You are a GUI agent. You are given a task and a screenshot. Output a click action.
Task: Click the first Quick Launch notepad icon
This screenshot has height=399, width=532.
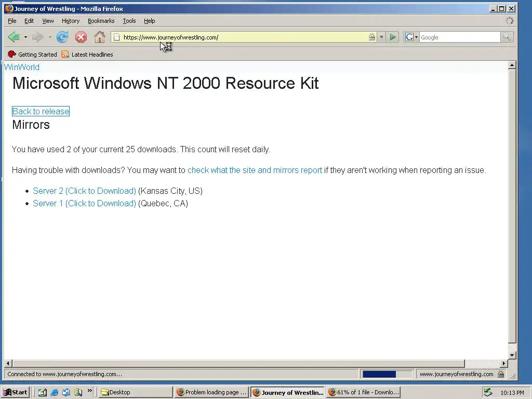pos(43,392)
